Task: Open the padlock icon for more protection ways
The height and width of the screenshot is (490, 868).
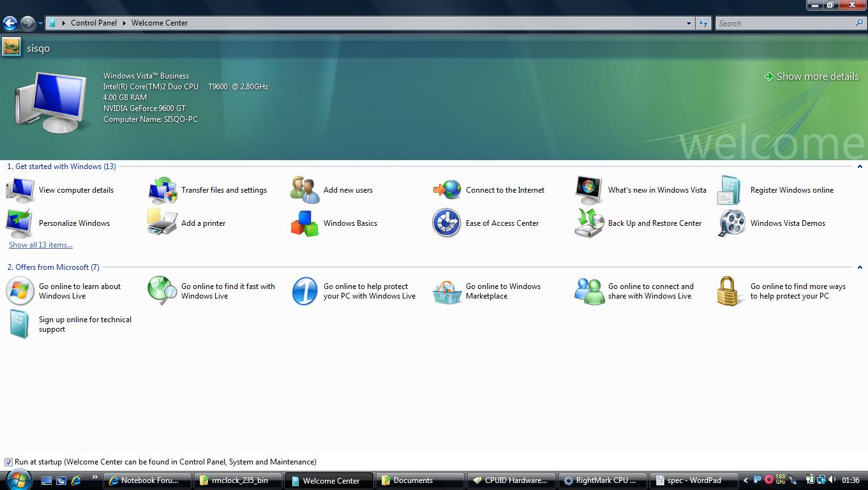Action: tap(729, 291)
